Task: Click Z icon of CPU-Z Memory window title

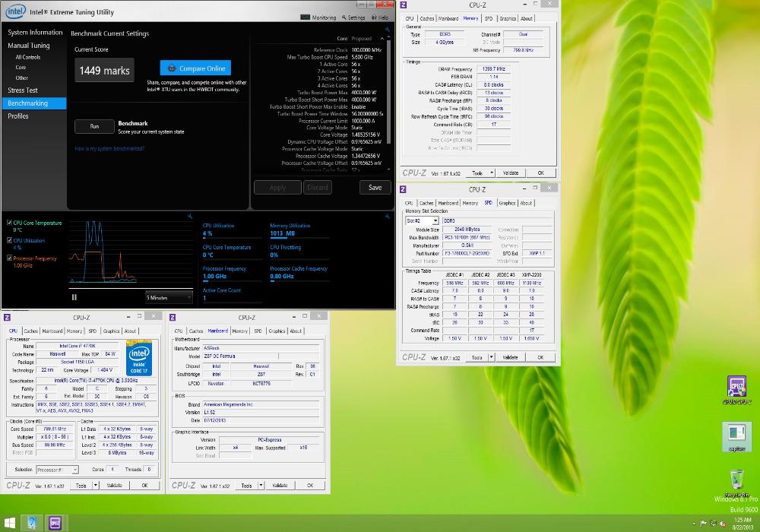Action: click(404, 5)
